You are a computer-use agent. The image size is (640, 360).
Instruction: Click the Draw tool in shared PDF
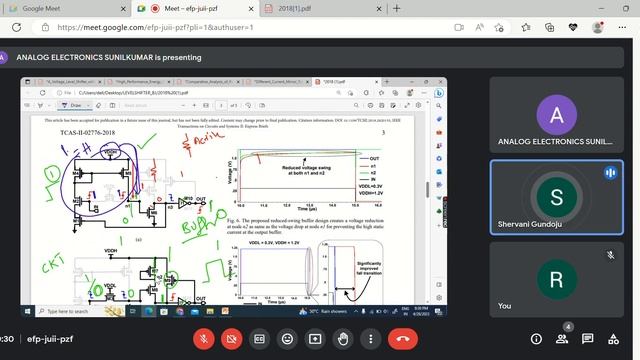coord(72,105)
